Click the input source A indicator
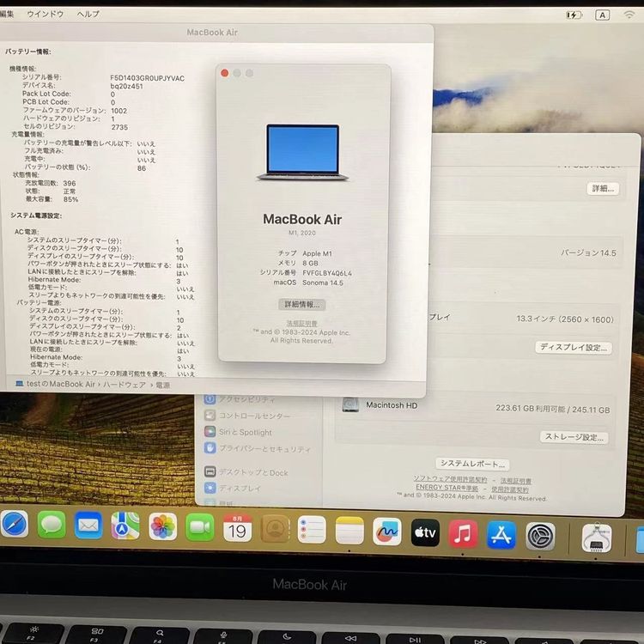 pos(602,15)
